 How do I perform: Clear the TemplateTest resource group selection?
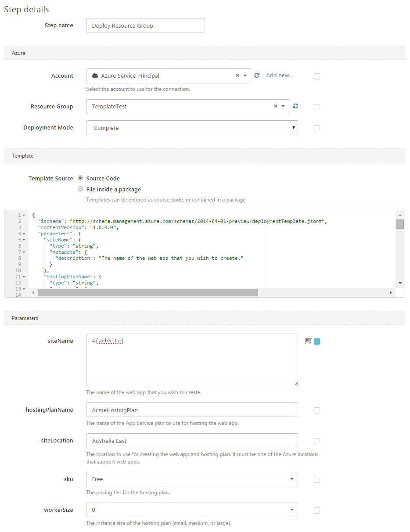click(x=276, y=106)
